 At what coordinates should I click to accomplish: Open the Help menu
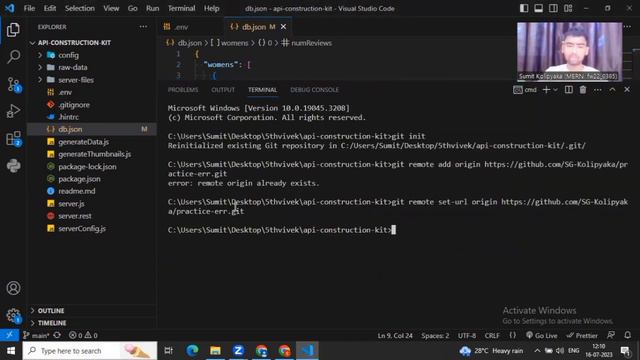tap(211, 8)
